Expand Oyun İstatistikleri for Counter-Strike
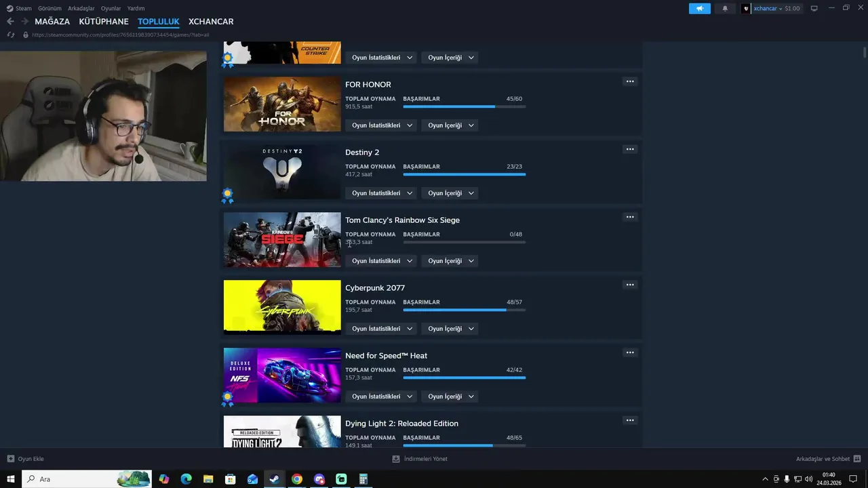This screenshot has height=488, width=868. pos(382,58)
